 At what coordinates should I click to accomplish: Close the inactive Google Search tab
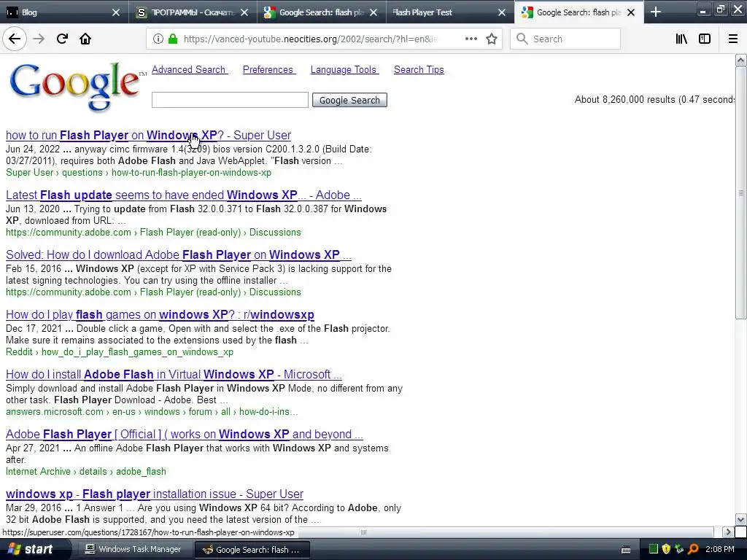(x=373, y=12)
